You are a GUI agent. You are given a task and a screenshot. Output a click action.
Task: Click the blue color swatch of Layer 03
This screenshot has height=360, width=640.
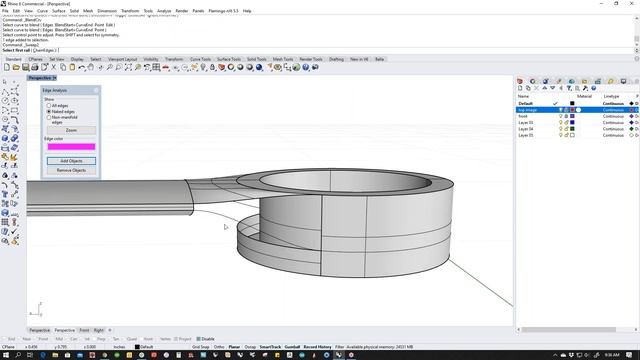pyautogui.click(x=572, y=122)
